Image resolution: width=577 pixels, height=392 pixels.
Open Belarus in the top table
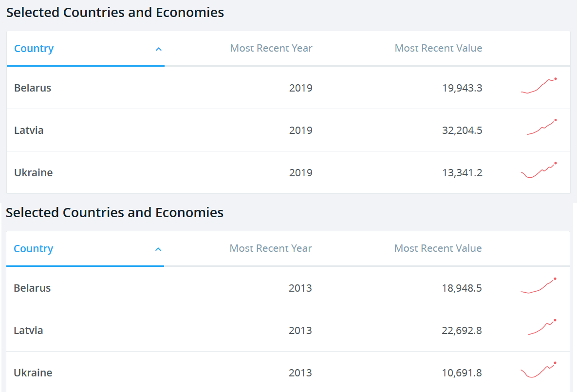[33, 88]
